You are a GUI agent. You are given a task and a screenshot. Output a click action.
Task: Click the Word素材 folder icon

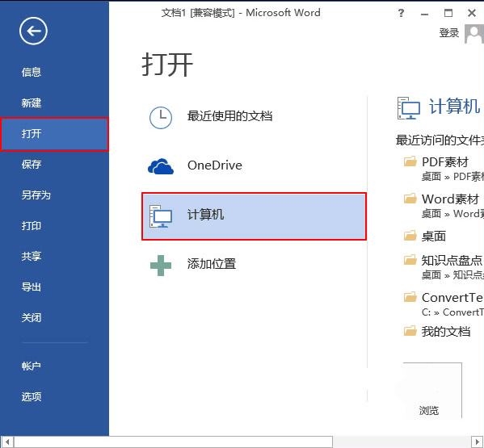tap(410, 199)
